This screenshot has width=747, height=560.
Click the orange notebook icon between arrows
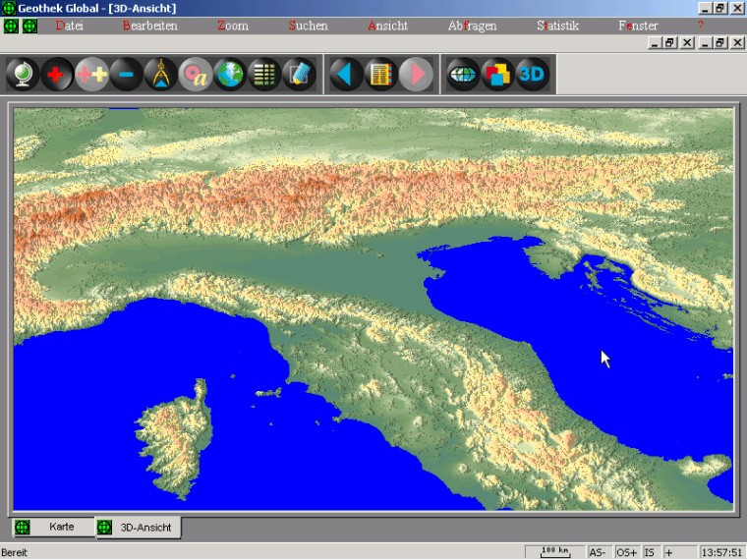(x=380, y=75)
